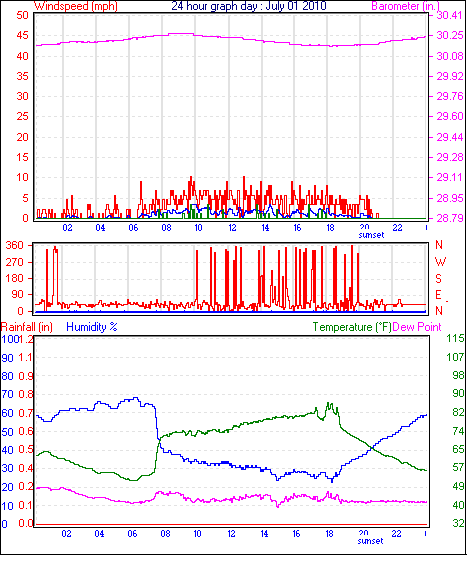This screenshot has height=566, width=467.
Task: Click the 35 mph windspeed axis label
Action: coord(22,76)
